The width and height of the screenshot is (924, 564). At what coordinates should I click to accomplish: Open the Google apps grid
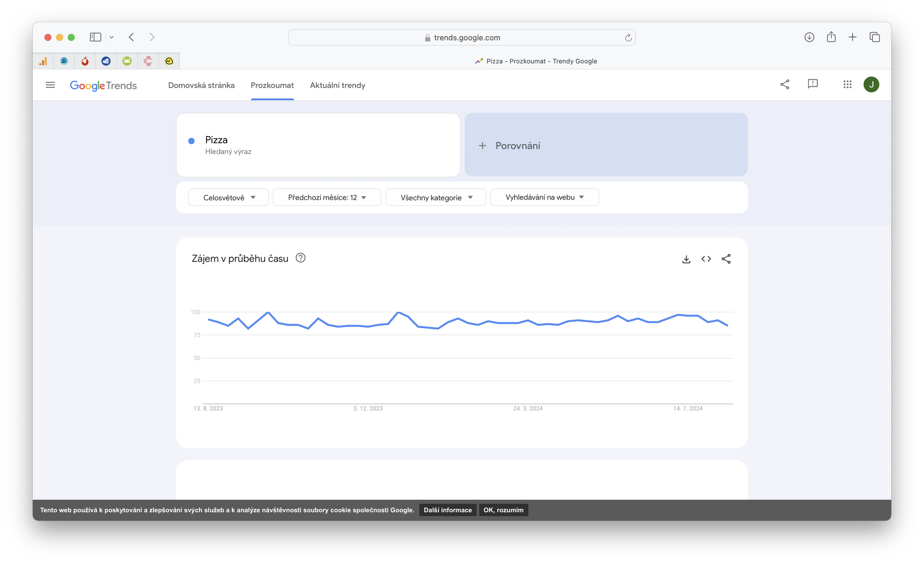coord(847,84)
